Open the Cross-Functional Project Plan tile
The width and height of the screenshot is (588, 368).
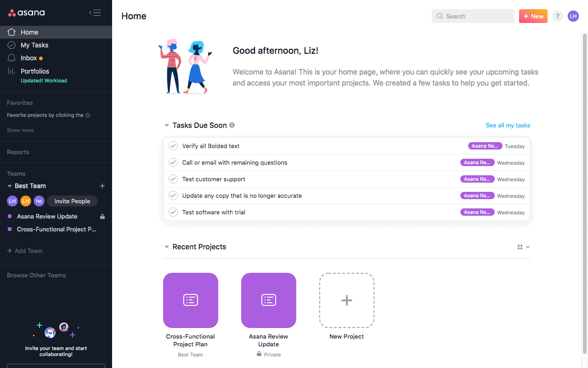(x=191, y=300)
